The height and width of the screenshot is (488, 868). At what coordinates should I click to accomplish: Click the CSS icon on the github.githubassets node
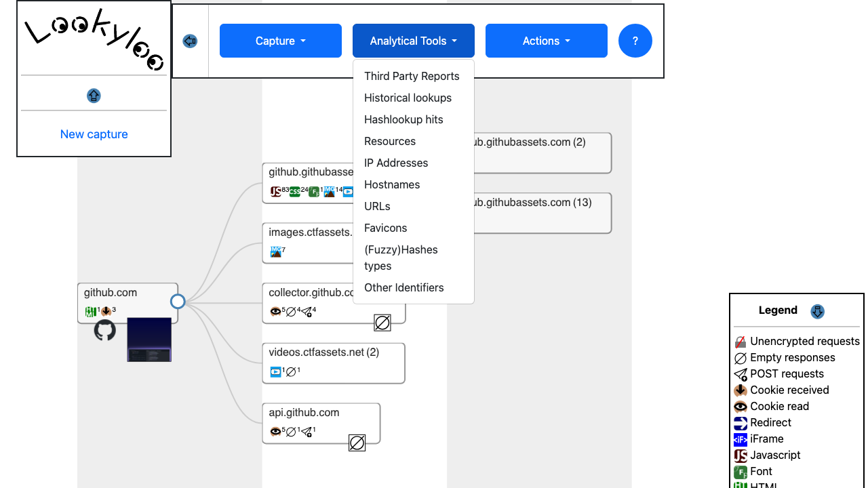point(295,192)
